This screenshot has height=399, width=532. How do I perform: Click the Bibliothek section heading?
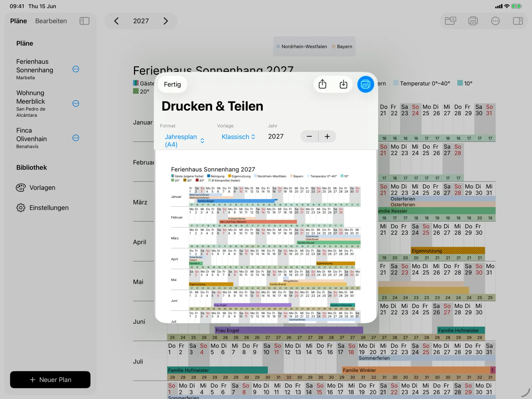(x=32, y=168)
